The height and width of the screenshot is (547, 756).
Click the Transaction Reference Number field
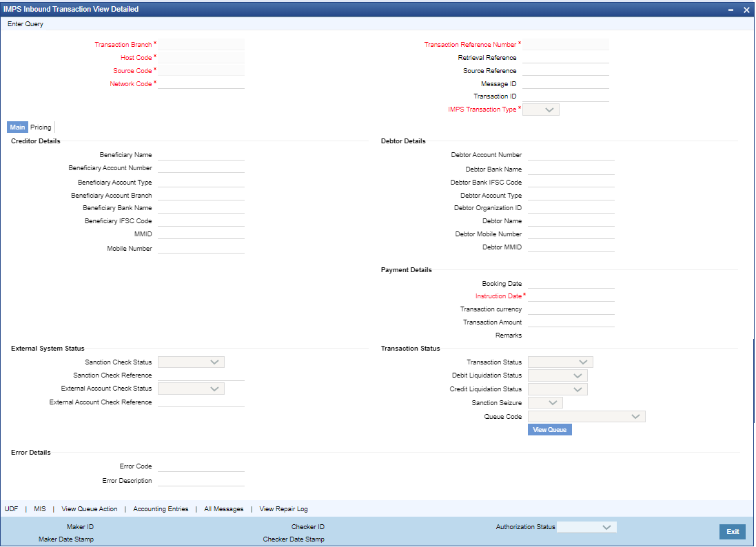click(x=566, y=44)
